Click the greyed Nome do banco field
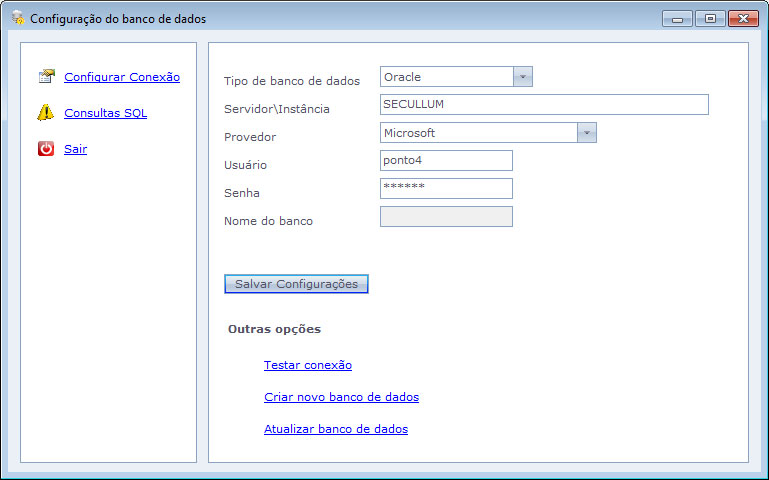 (x=446, y=217)
